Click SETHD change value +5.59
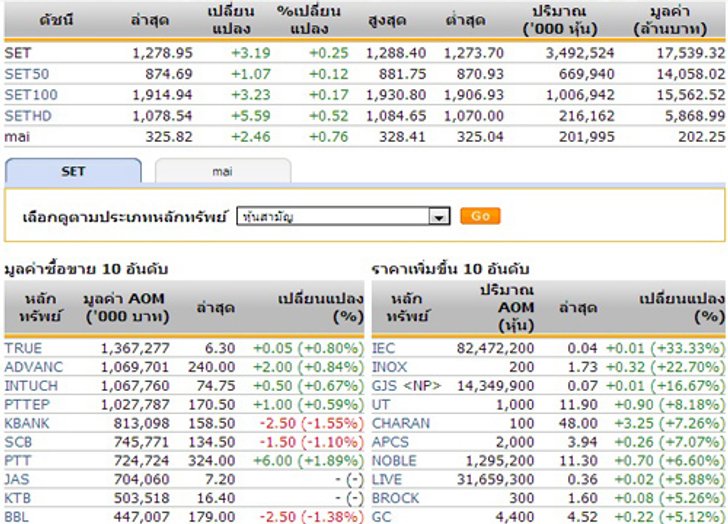 point(251,116)
